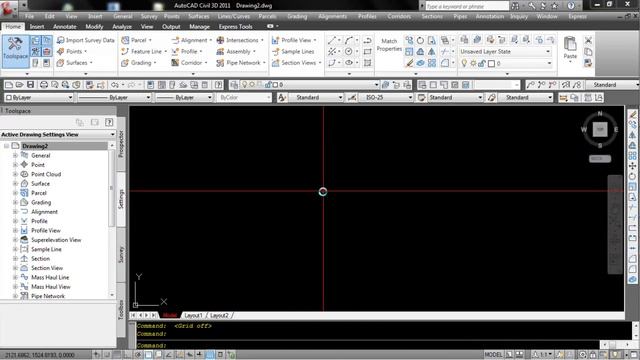Toggle the layer lock icon in ribbon
This screenshot has width=640, height=360.
(482, 63)
